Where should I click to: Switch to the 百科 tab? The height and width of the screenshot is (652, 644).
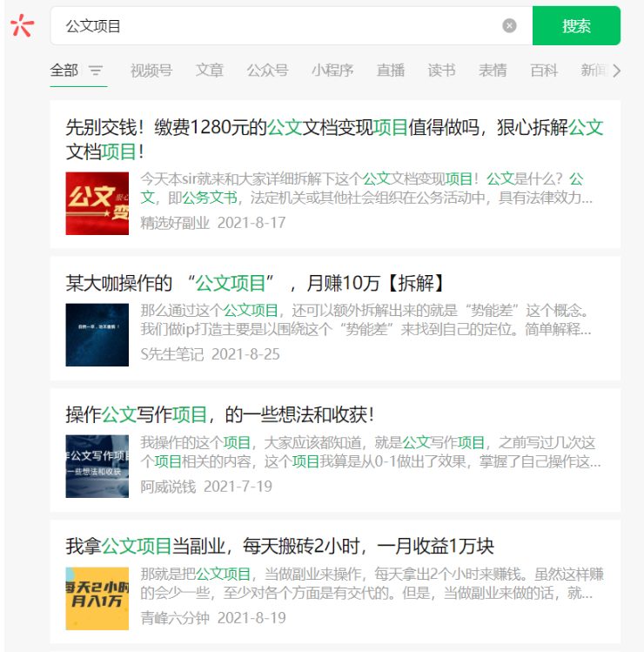(x=544, y=71)
